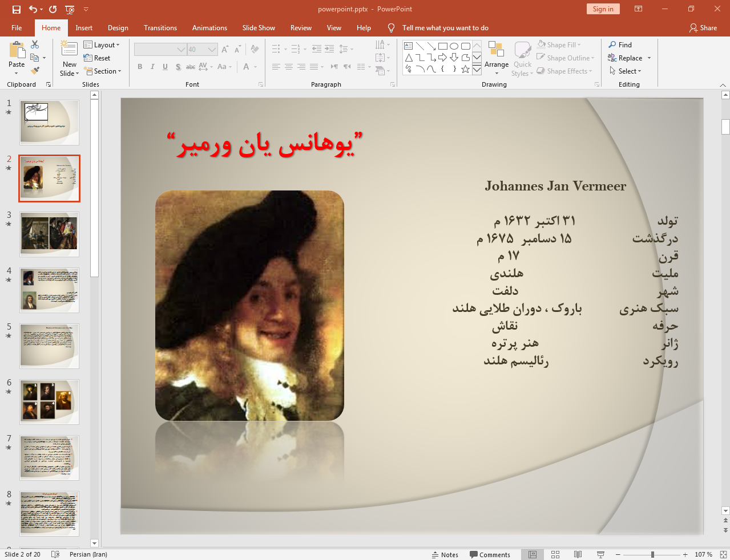Select the star shape in shapes gallery
This screenshot has height=560, width=730.
(x=465, y=69)
